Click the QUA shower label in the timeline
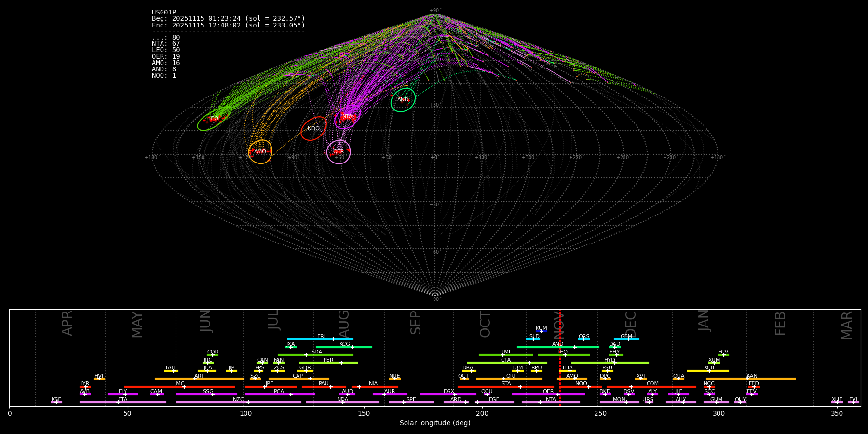The height and width of the screenshot is (434, 868). (x=678, y=376)
